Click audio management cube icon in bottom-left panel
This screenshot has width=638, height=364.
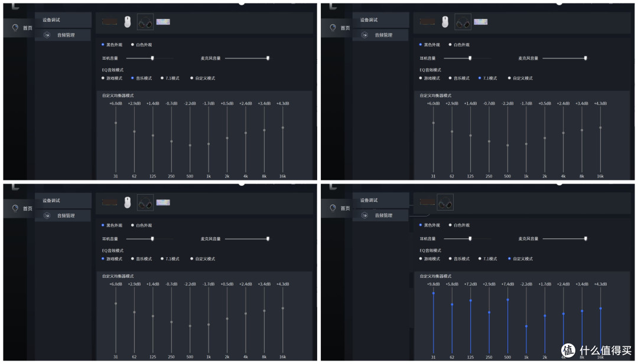click(47, 215)
